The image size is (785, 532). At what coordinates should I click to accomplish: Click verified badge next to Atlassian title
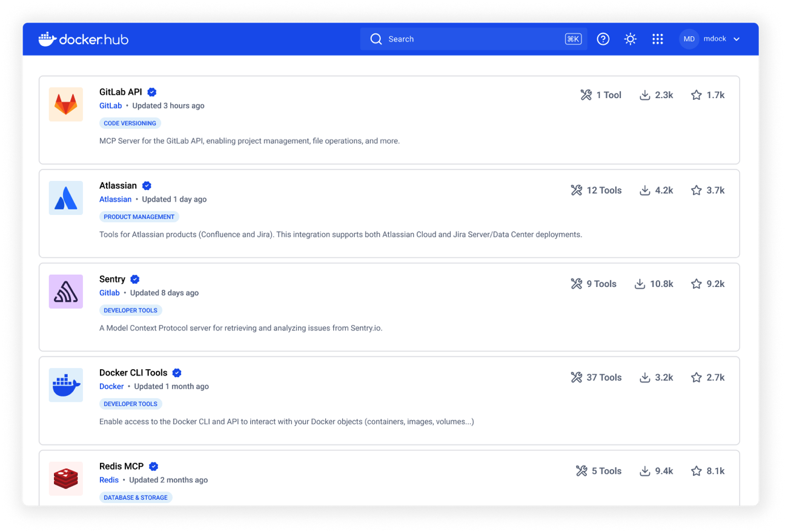coord(147,186)
